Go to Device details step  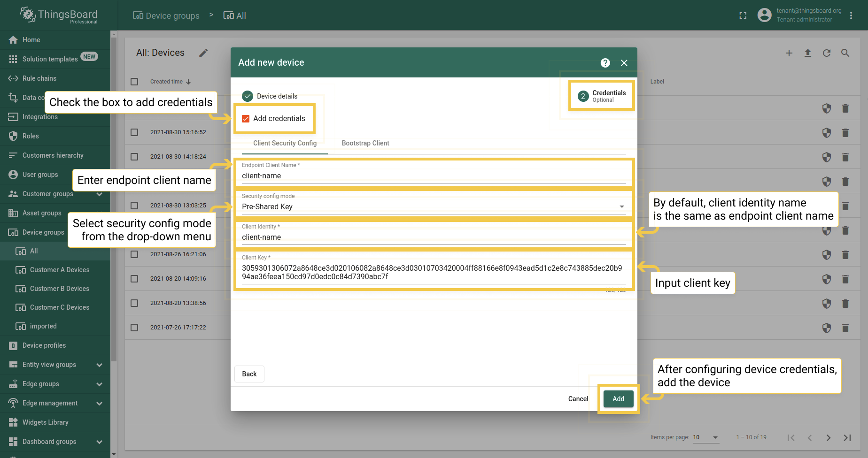270,96
